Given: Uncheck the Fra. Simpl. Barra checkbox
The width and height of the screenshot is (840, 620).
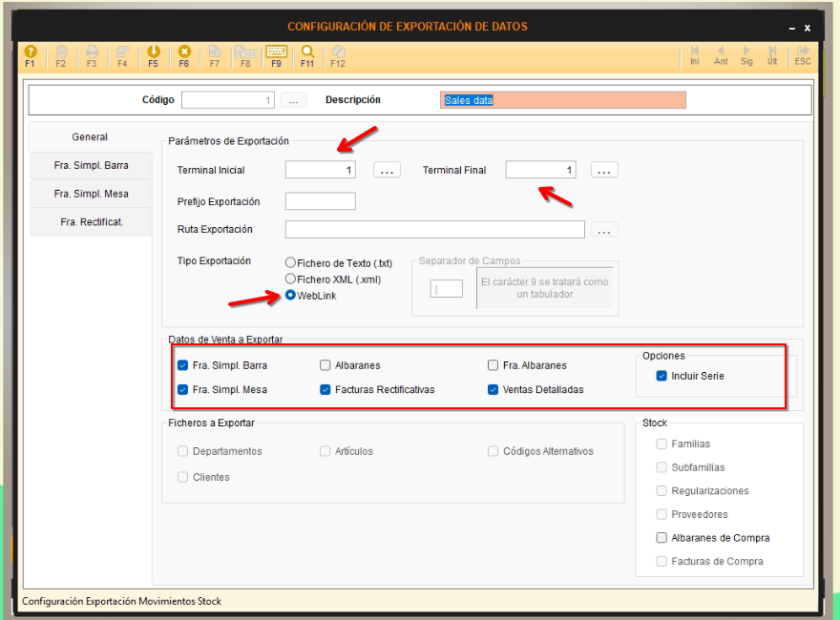Looking at the screenshot, I should (183, 365).
